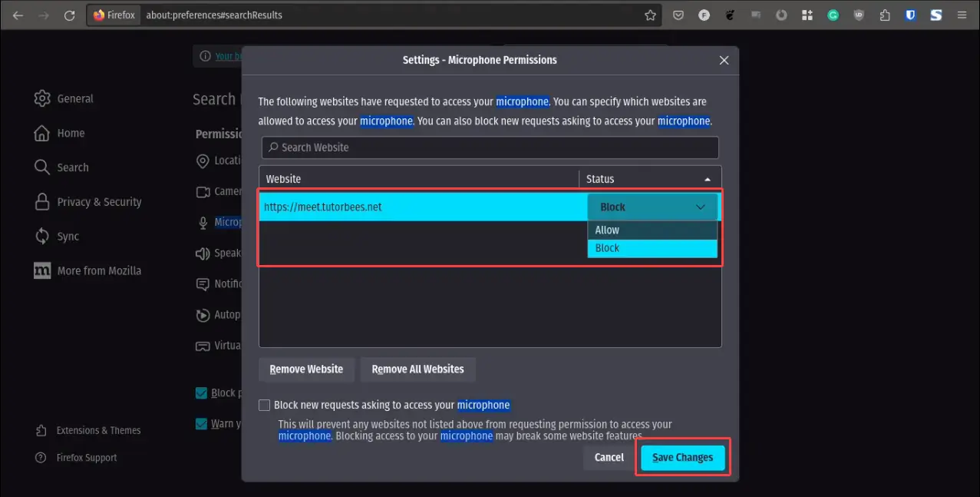This screenshot has width=980, height=497.
Task: Click the Save Changes button
Action: [682, 457]
